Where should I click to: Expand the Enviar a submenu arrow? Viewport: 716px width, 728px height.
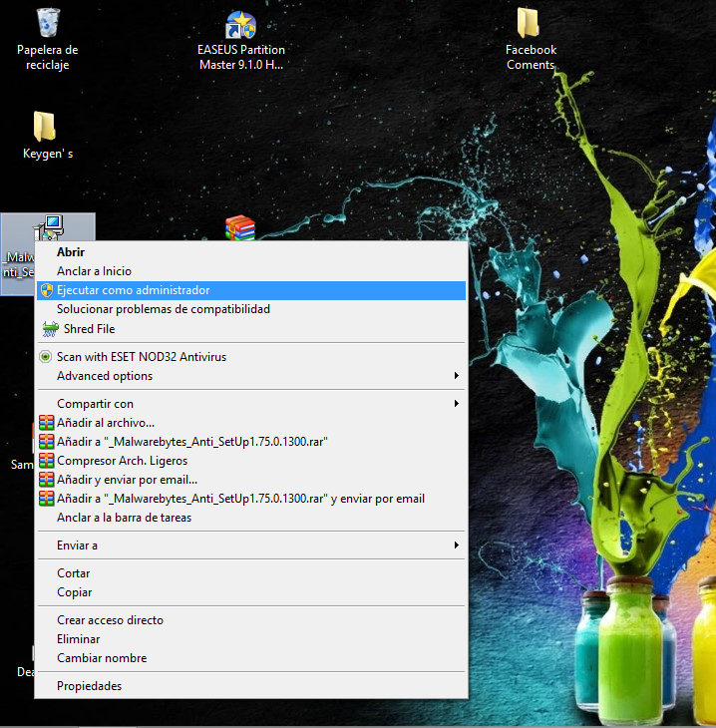[x=457, y=546]
